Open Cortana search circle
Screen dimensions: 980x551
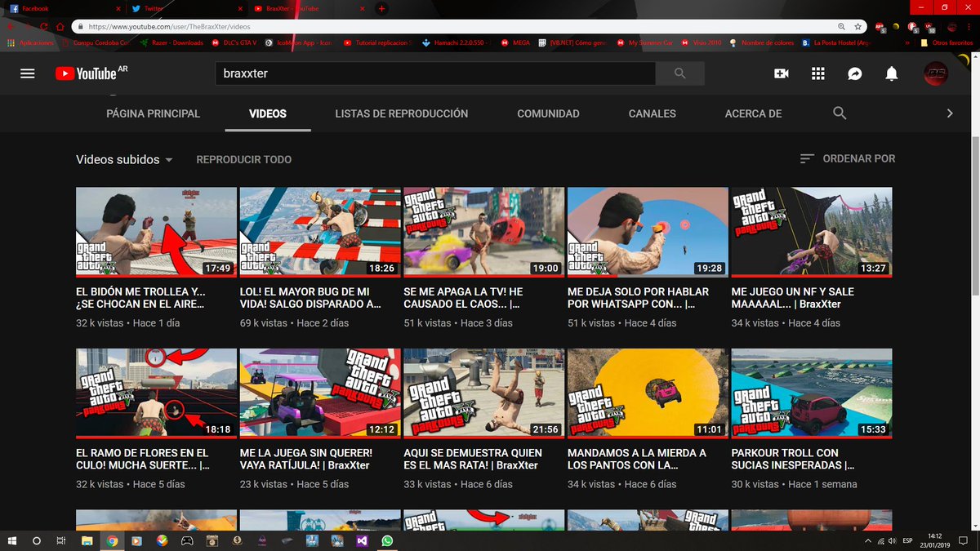[37, 540]
